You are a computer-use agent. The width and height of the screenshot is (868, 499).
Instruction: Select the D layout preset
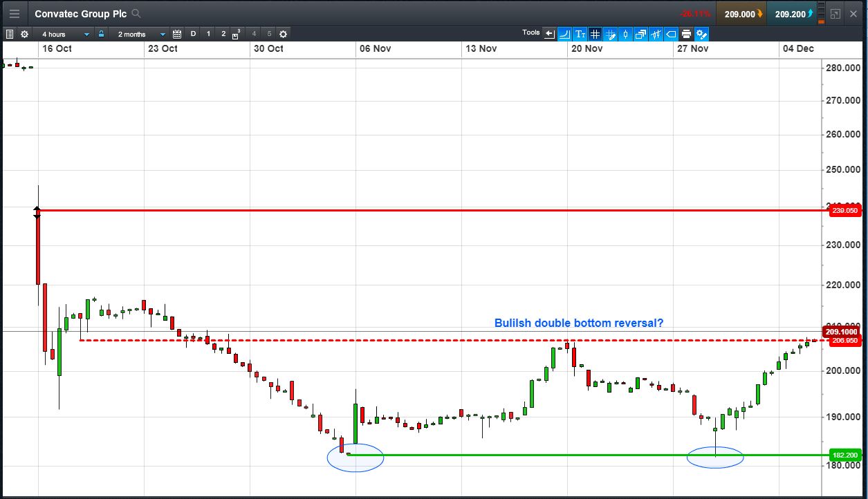(193, 34)
